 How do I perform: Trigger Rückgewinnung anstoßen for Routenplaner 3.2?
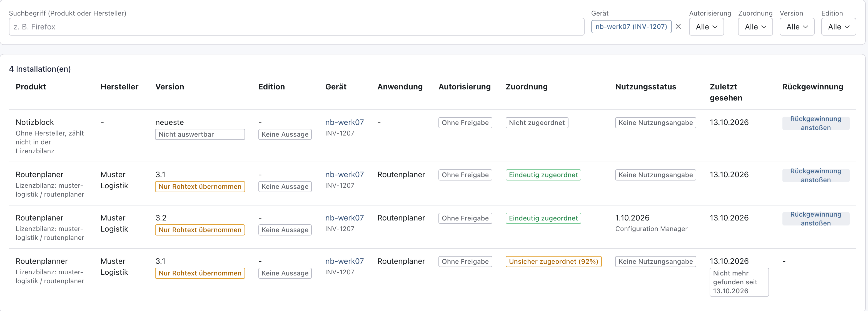[x=815, y=219]
